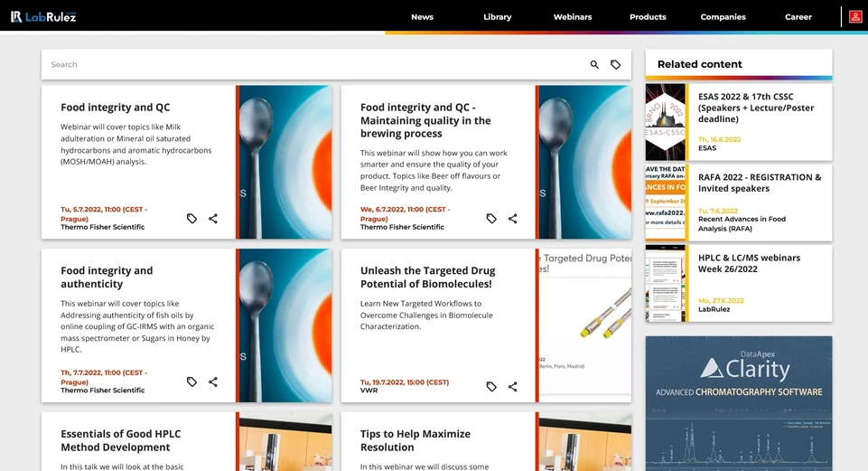This screenshot has width=868, height=471.
Task: Click the 'VWR' company label
Action: coord(369,391)
